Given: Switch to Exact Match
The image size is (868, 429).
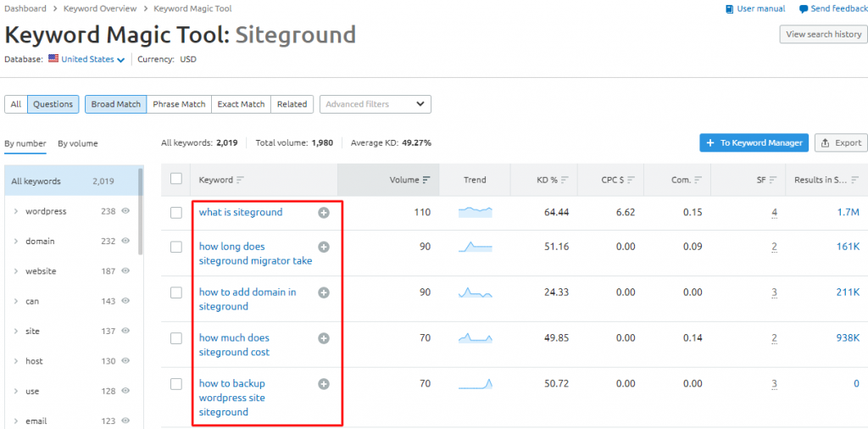Looking at the screenshot, I should coord(241,104).
